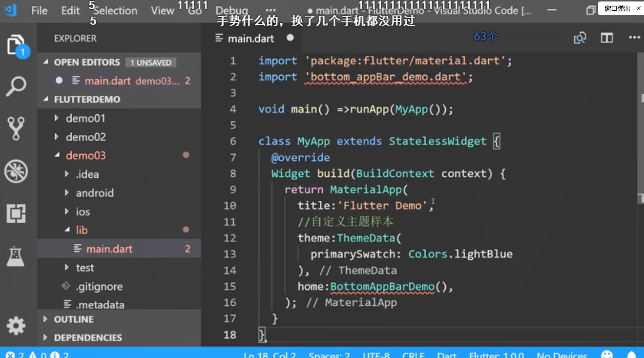Open the Manage settings gear
This screenshot has height=358, width=644.
[x=16, y=326]
